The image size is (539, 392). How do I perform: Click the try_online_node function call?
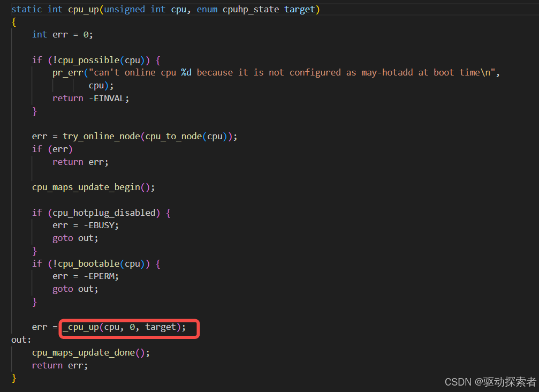pos(101,137)
